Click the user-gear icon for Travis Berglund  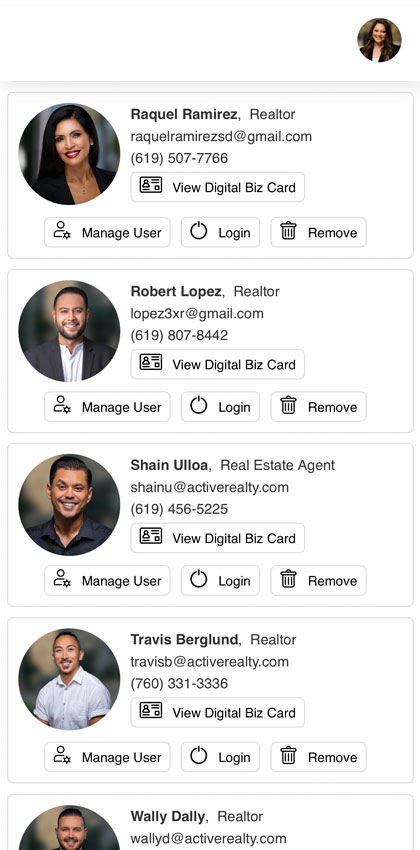click(62, 755)
